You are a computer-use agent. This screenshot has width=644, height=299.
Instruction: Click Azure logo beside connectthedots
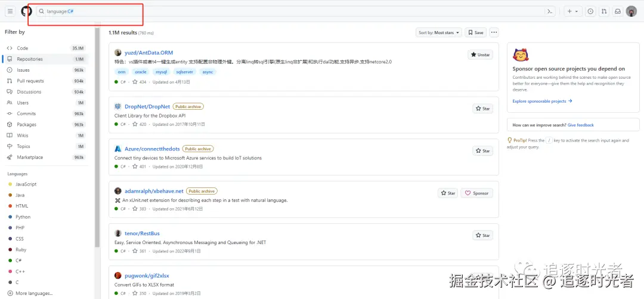click(118, 149)
